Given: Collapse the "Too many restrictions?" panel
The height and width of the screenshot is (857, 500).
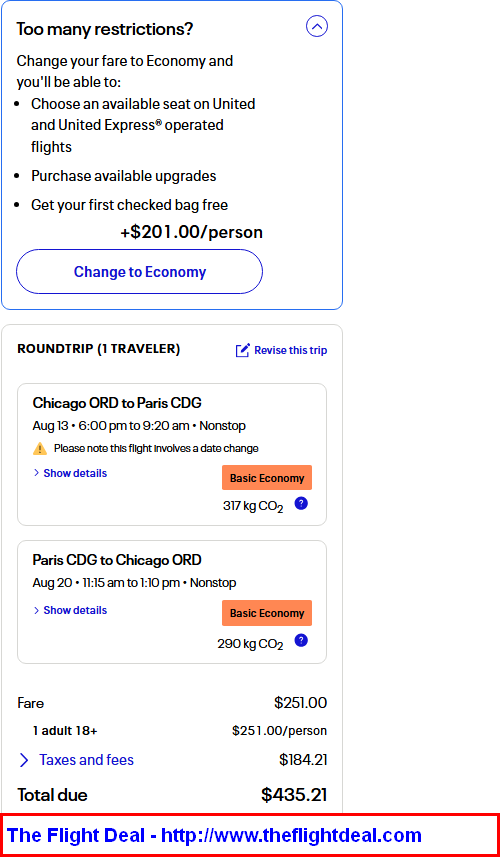Looking at the screenshot, I should [317, 26].
